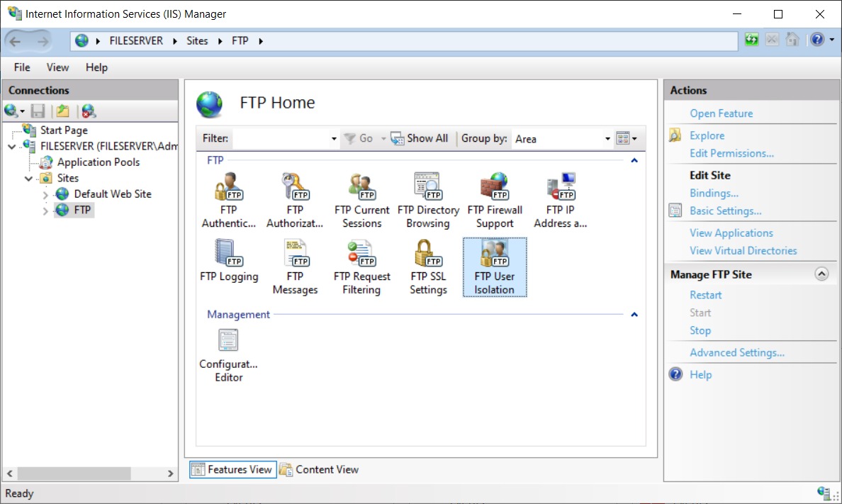Collapse the Manage FTP Site section

pyautogui.click(x=821, y=274)
